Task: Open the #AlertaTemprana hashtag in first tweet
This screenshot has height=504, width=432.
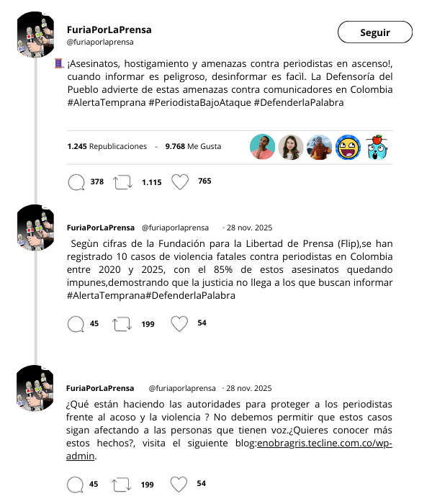Action: point(107,102)
